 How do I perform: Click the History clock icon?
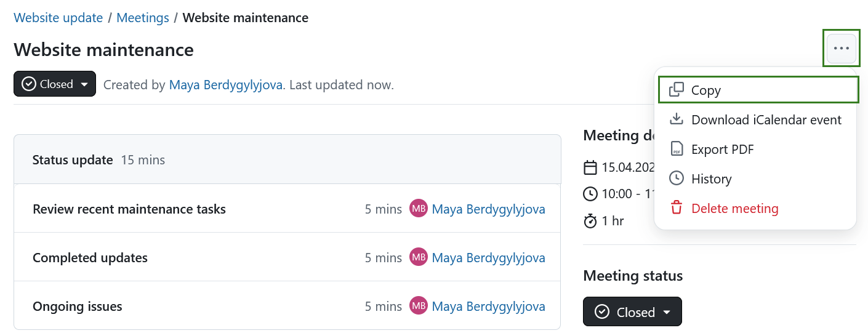point(677,179)
